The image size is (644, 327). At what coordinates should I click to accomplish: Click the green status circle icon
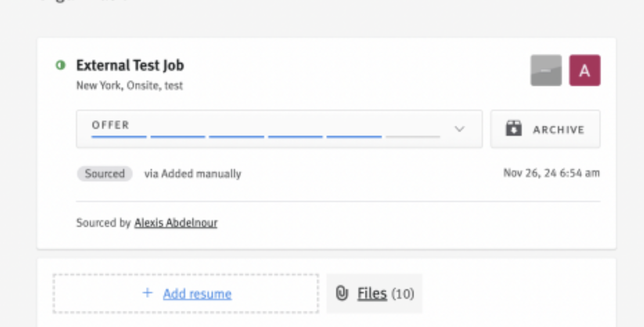pos(61,65)
